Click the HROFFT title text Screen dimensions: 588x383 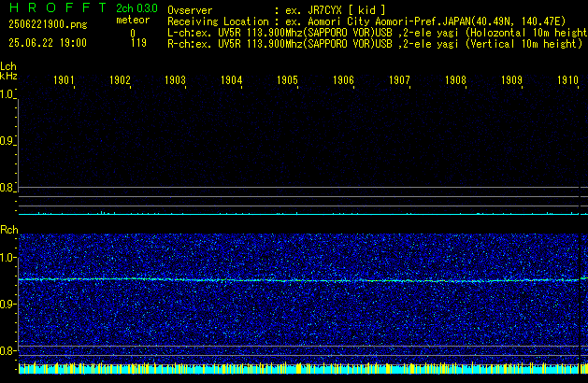click(58, 7)
